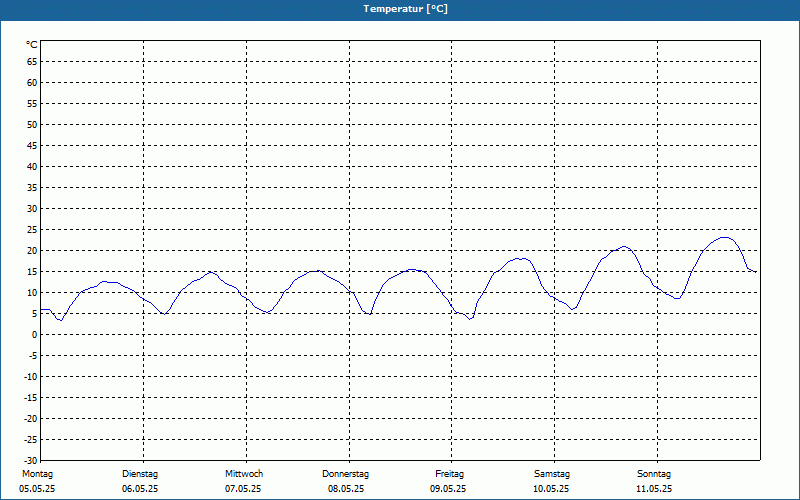Click the -15 value on the temperature axis
Viewport: 800px width, 500px height.
click(31, 397)
